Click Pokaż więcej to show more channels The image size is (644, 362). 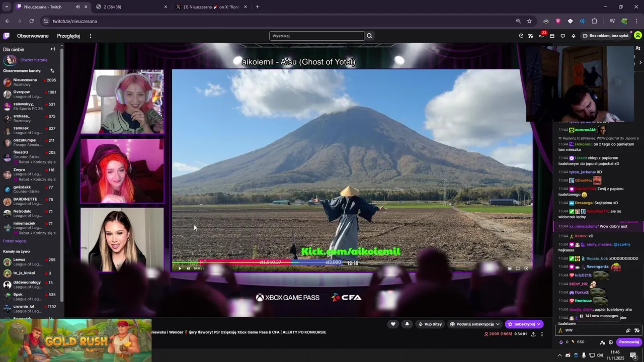point(15,241)
